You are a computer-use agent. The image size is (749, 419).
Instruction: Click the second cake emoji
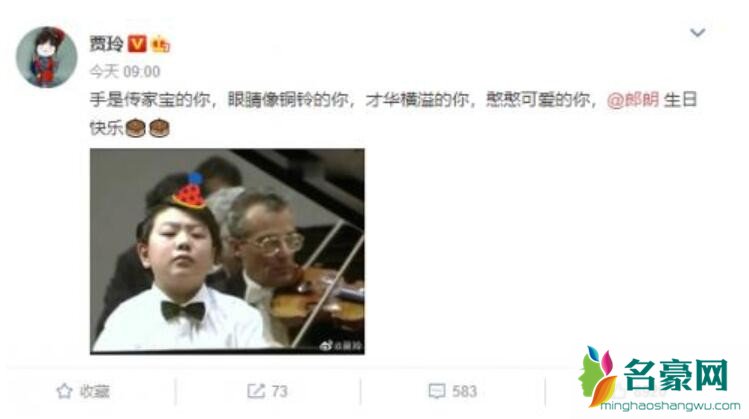click(159, 128)
